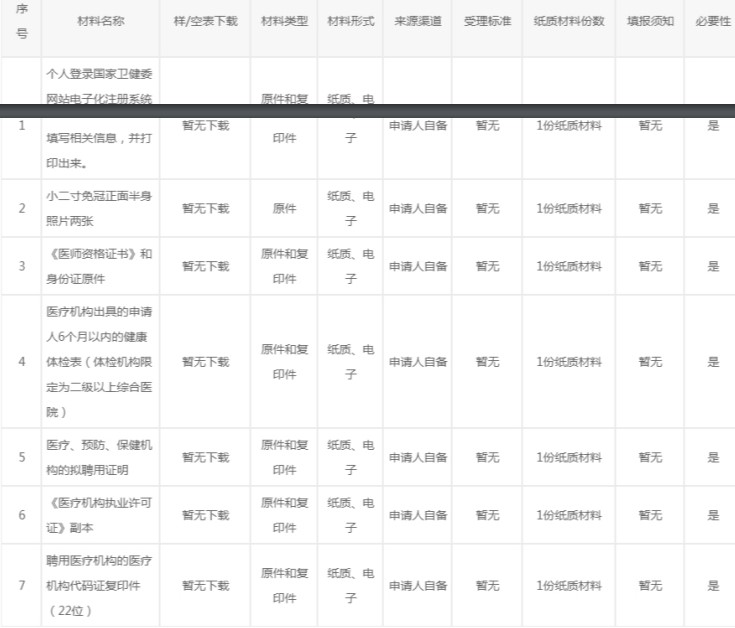Screen dimensions: 735x628
Task: Select the 《医疗机构执业许可证》副本 material name
Action: tap(99, 515)
